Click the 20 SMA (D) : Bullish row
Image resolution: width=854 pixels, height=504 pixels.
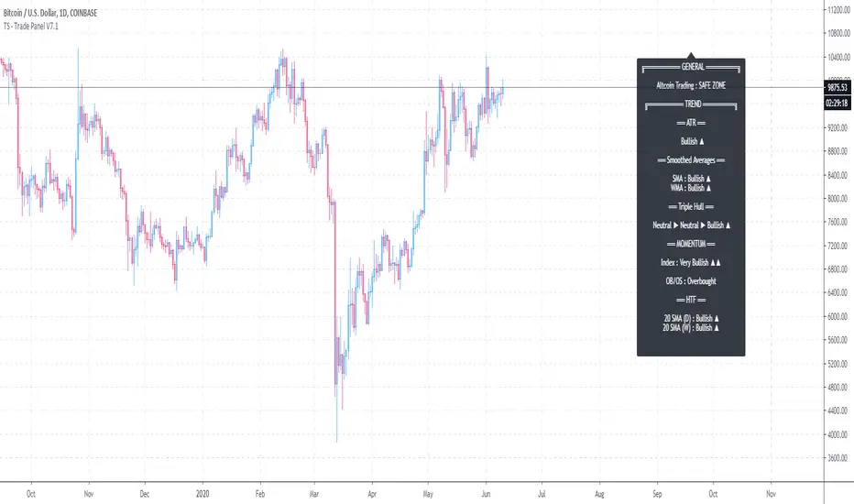(691, 318)
